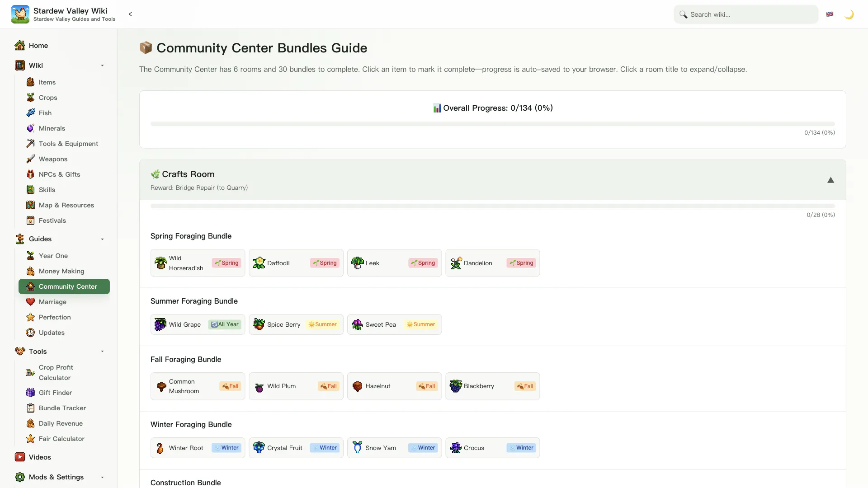Mark Spice Berry as complete
The width and height of the screenshot is (868, 488).
click(x=296, y=324)
